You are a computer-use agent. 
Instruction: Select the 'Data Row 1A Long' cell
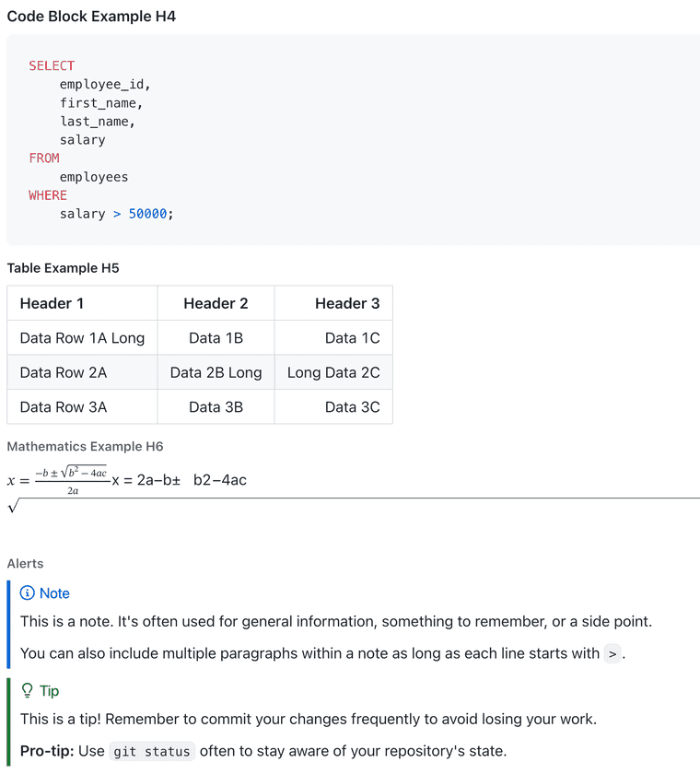click(x=82, y=338)
